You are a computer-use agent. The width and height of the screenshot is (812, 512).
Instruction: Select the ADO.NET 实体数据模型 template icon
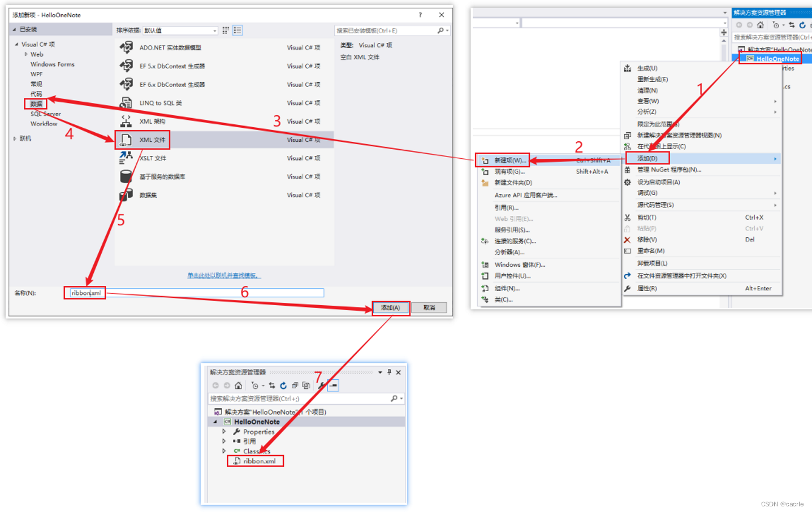[126, 47]
